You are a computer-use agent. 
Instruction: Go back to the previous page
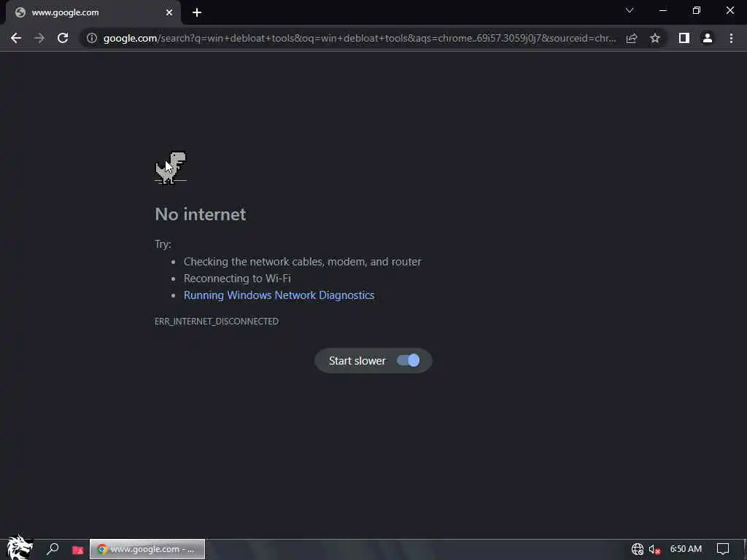(16, 38)
